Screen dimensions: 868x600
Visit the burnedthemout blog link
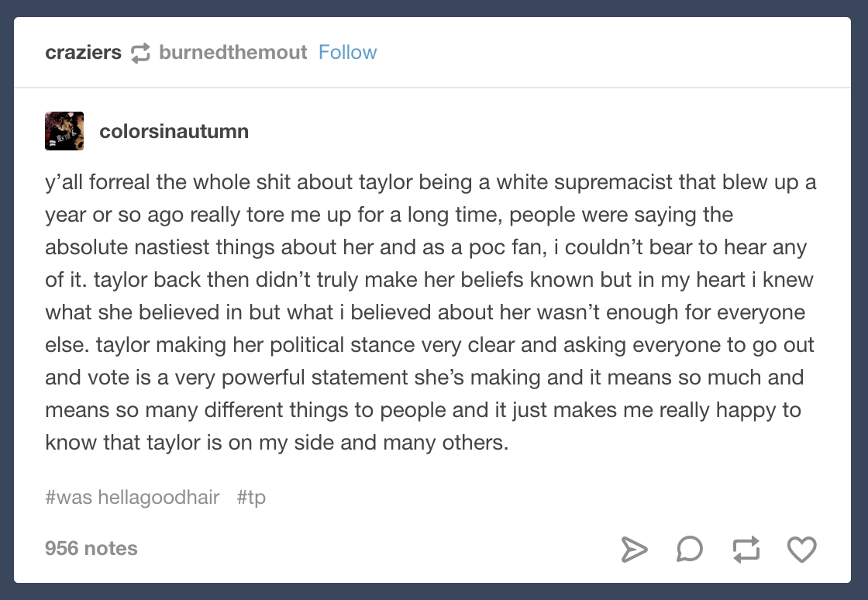pyautogui.click(x=233, y=52)
